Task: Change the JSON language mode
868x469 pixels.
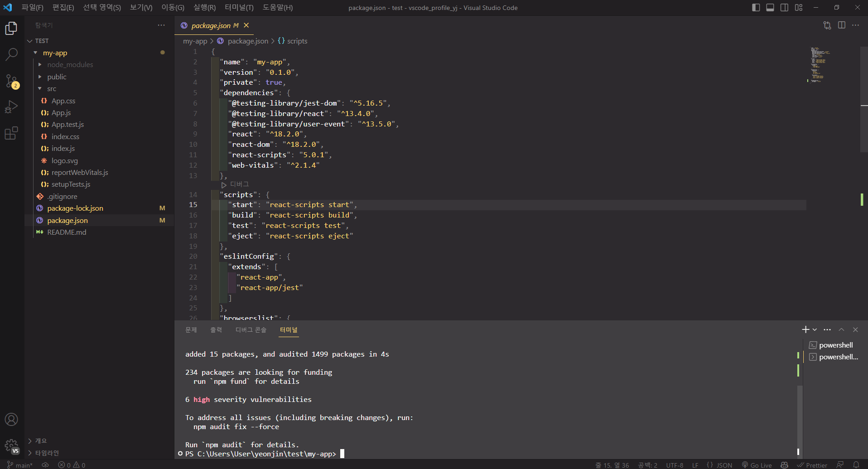Action: click(719, 465)
